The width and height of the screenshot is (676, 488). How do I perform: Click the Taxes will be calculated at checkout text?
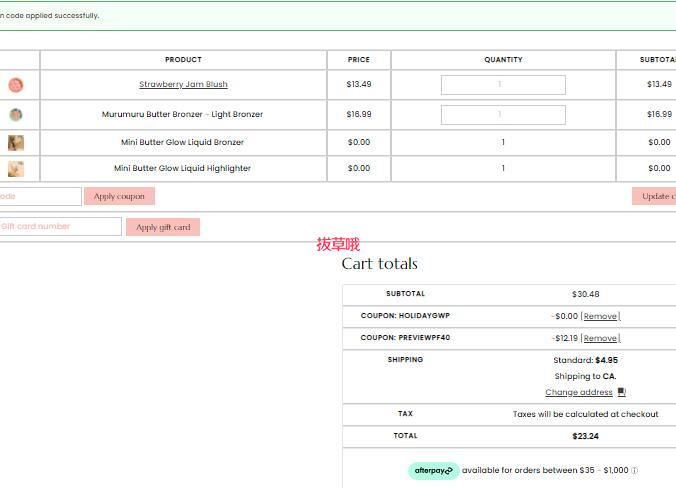point(585,414)
